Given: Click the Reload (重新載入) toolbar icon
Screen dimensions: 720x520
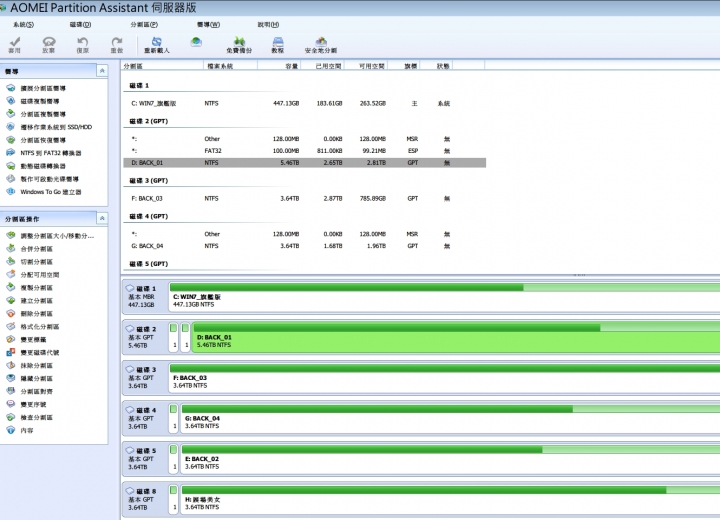Looking at the screenshot, I should [x=157, y=45].
